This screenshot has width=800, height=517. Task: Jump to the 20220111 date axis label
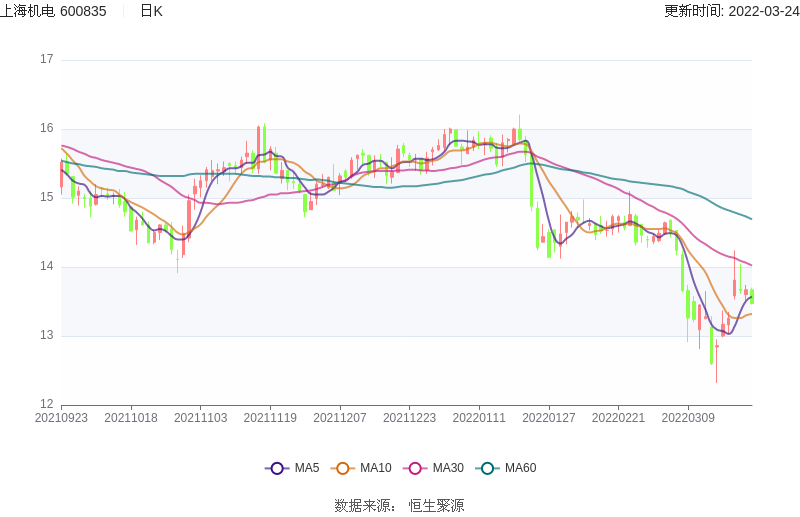pyautogui.click(x=479, y=418)
